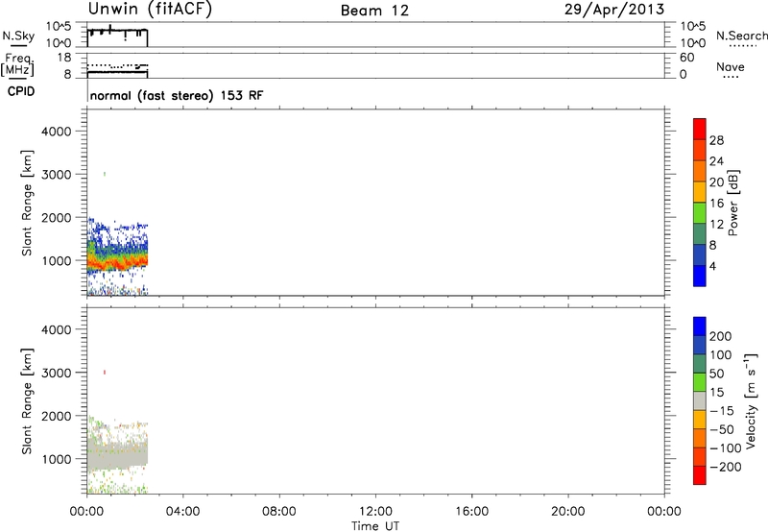
Task: Pick the teal velocity swatch between 50 and 100
Action: click(700, 364)
